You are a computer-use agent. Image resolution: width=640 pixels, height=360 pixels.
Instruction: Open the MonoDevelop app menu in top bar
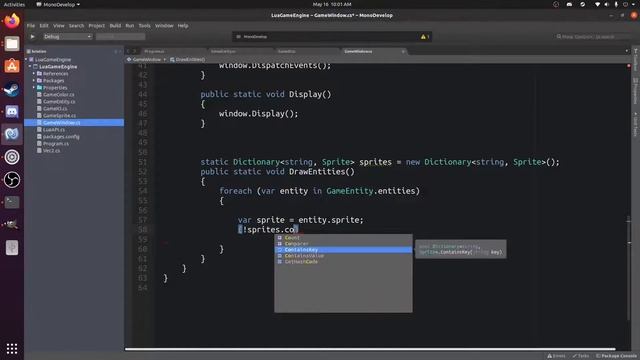point(58,4)
